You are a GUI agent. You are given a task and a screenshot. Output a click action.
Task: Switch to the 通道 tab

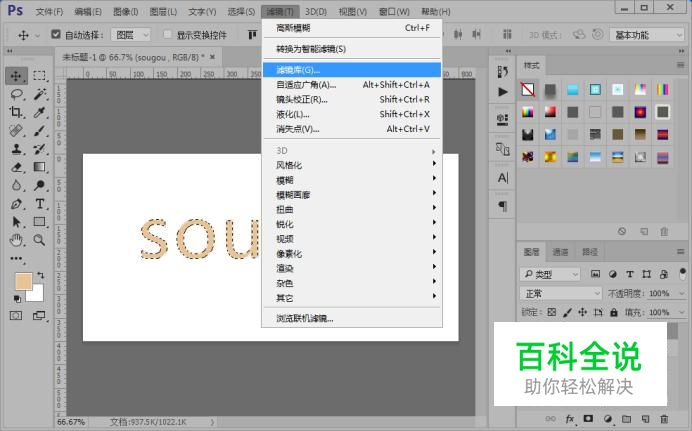click(560, 252)
